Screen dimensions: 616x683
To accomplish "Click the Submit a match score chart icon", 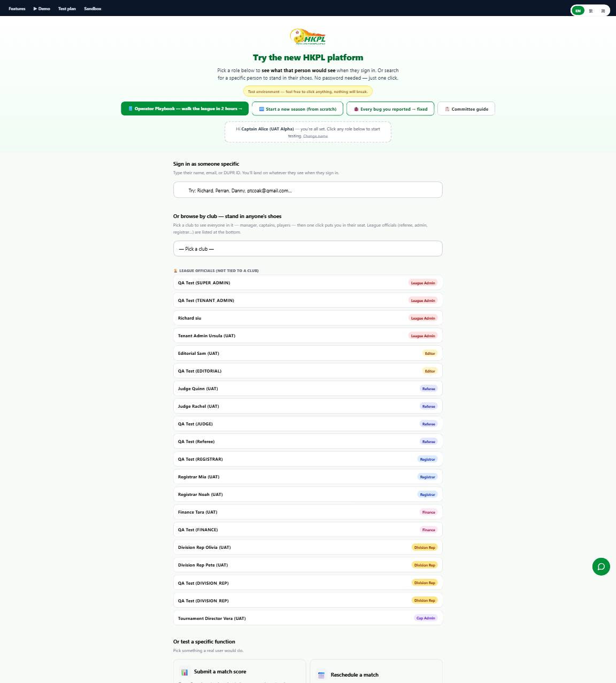I will pyautogui.click(x=184, y=672).
